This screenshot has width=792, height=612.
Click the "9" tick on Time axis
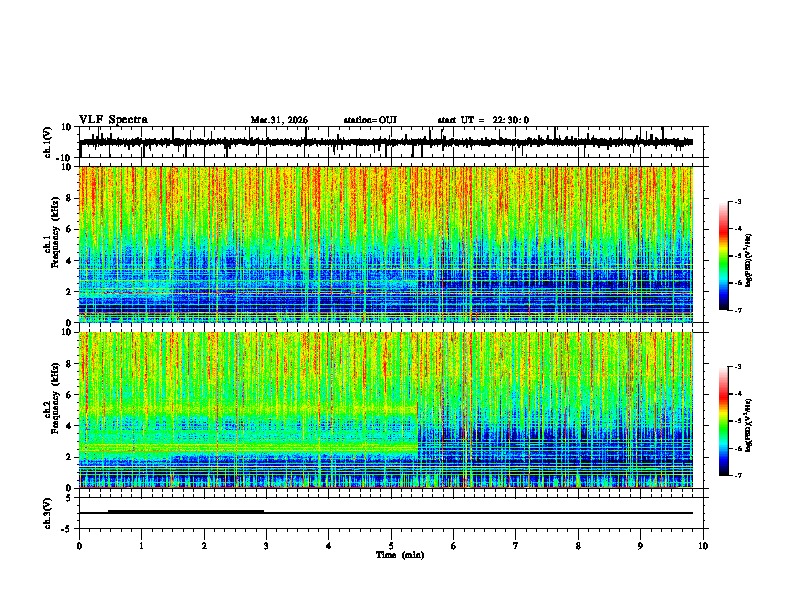coord(640,546)
